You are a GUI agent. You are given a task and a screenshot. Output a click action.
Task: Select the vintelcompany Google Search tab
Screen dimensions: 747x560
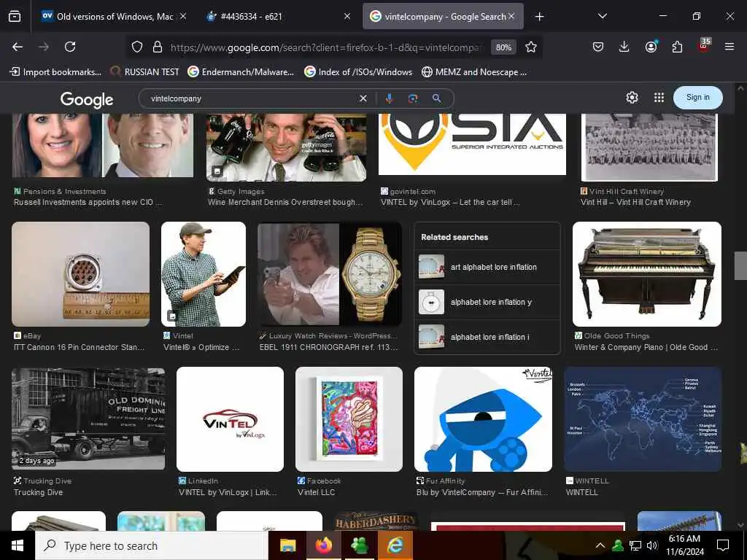pyautogui.click(x=443, y=17)
